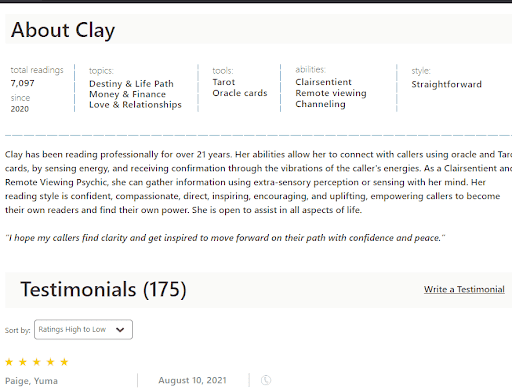Click the 7,097 total readings count
512x388 pixels.
tap(22, 83)
